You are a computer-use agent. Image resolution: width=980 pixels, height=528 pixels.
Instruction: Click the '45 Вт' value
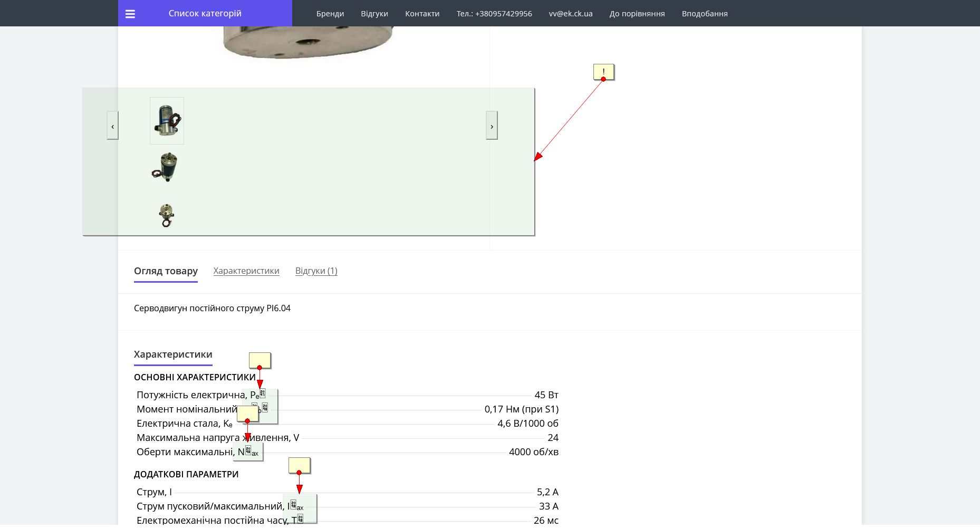tap(546, 395)
